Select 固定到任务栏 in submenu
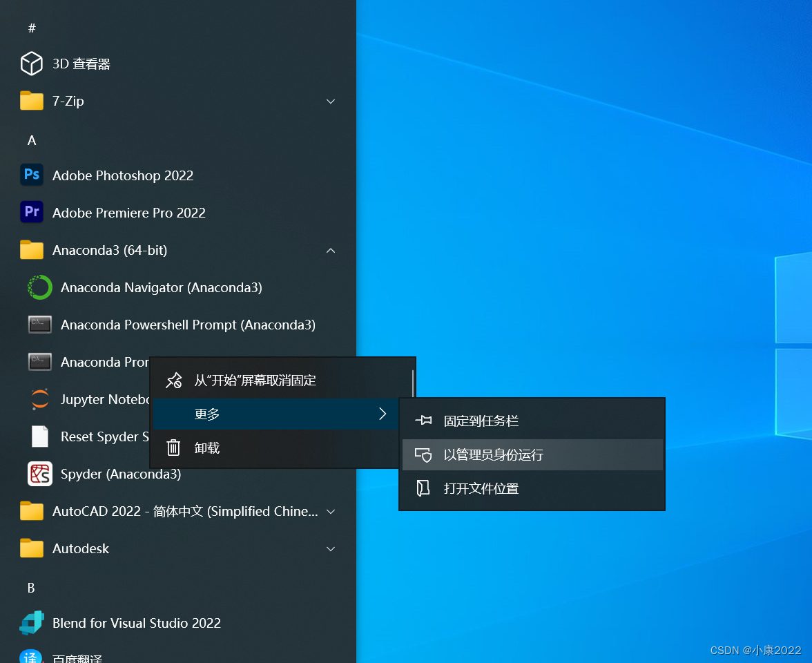812x663 pixels. click(x=532, y=421)
